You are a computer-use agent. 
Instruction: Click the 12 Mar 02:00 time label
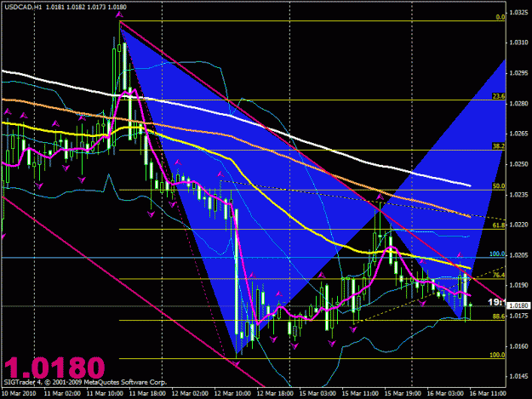coord(190,394)
